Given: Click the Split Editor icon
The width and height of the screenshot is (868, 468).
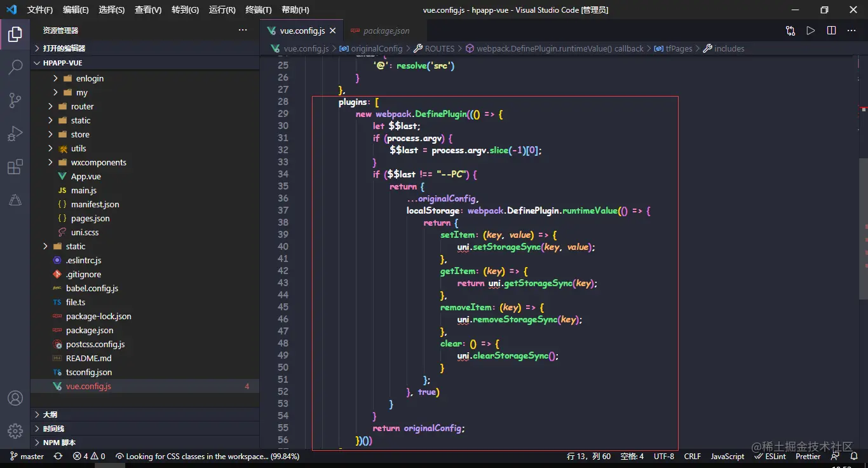Looking at the screenshot, I should pos(831,31).
